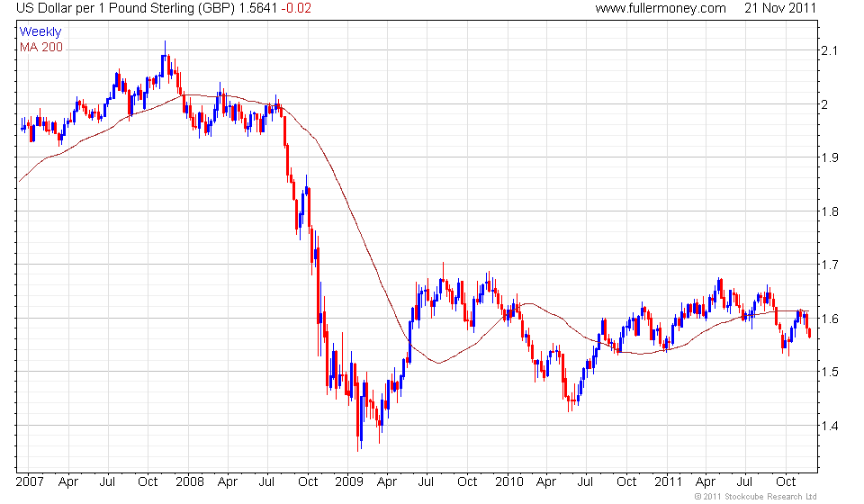Select the red 'MA 200' legend label
Viewport: 864px width, 504px height.
(41, 48)
